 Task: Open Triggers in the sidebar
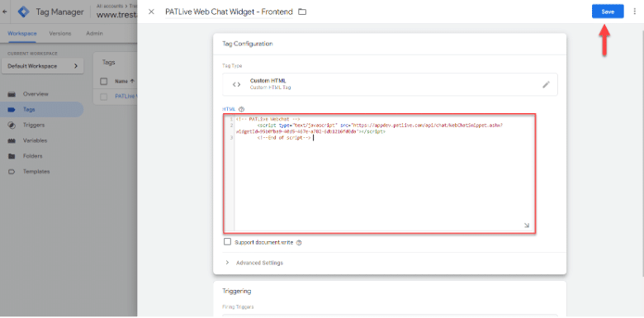coord(34,125)
